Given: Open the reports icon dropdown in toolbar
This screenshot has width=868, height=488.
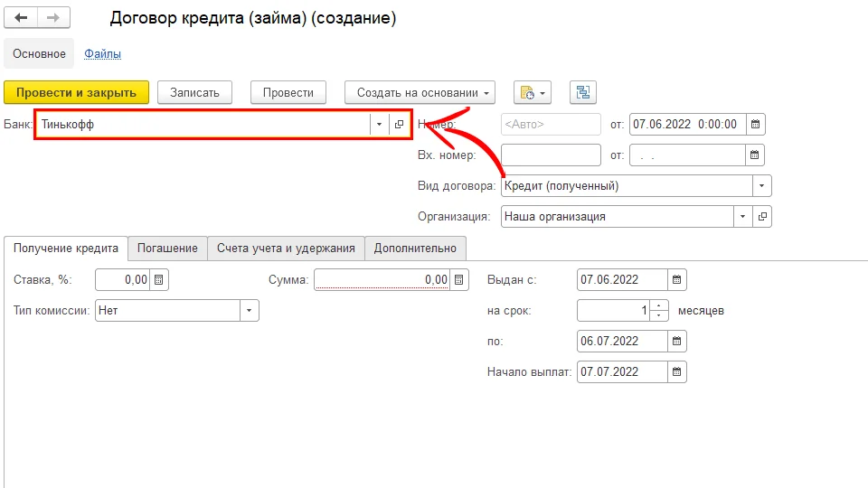Looking at the screenshot, I should [x=532, y=92].
